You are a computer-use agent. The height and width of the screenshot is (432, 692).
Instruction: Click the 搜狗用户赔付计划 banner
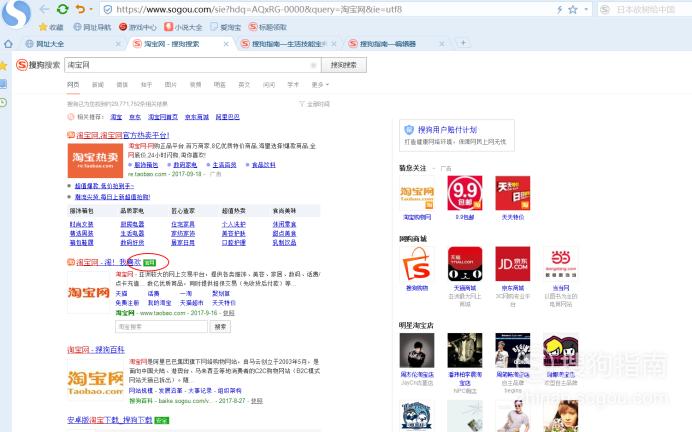click(457, 135)
